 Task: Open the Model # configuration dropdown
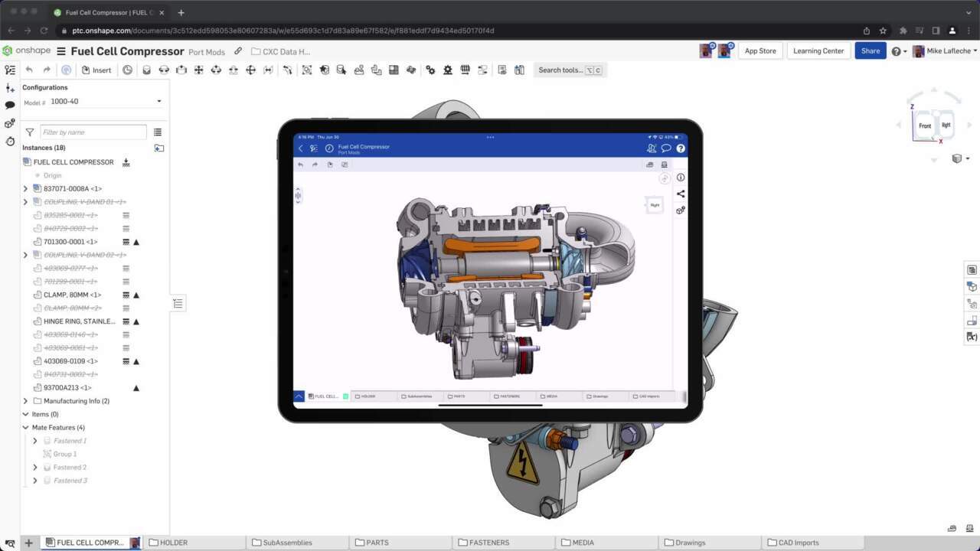pos(106,101)
